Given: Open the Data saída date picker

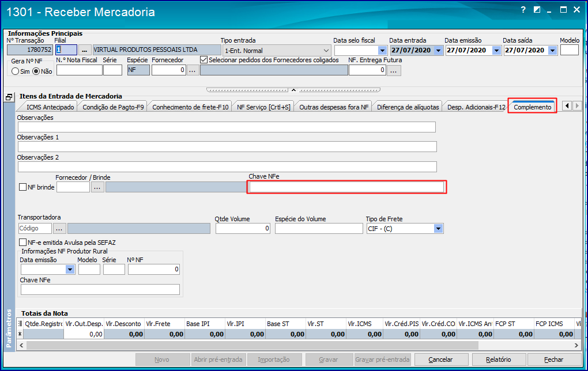Looking at the screenshot, I should 552,50.
